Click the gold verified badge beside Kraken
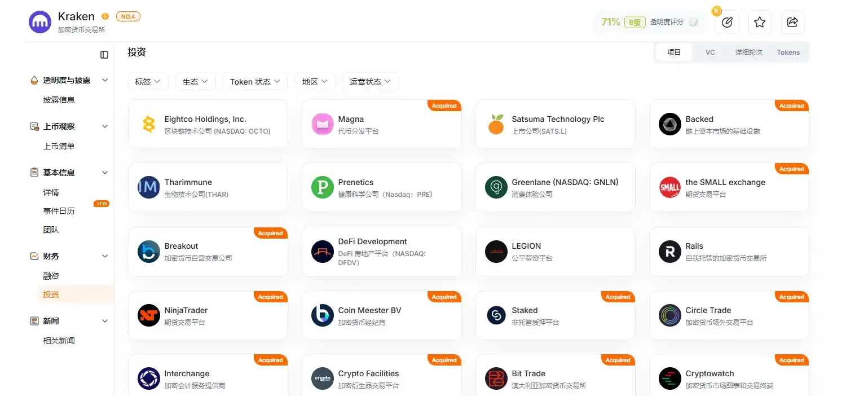Screen dimensions: 868x396 [105, 17]
